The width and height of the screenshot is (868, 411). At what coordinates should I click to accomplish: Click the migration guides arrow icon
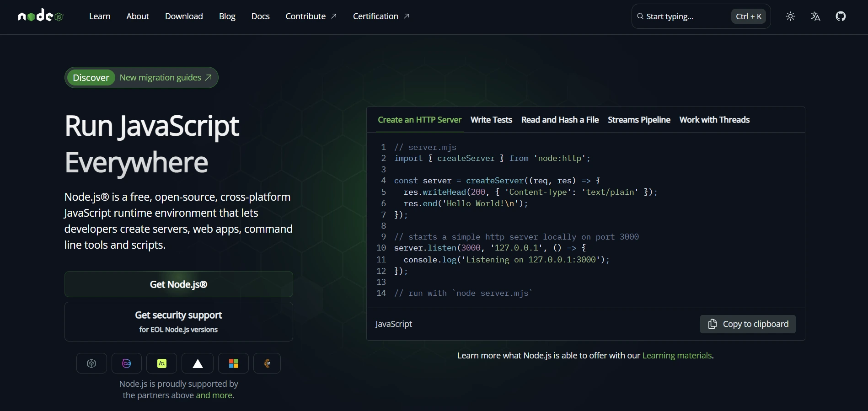coord(208,78)
